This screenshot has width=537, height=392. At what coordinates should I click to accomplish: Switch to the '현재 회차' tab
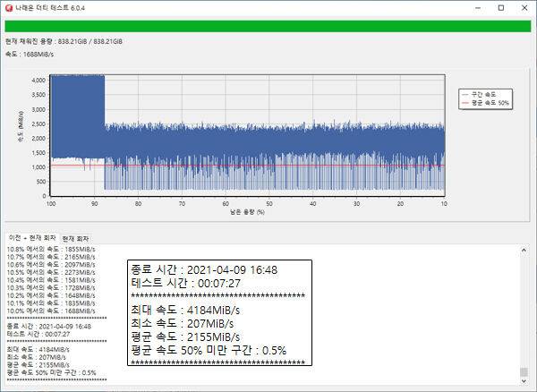[x=73, y=238]
